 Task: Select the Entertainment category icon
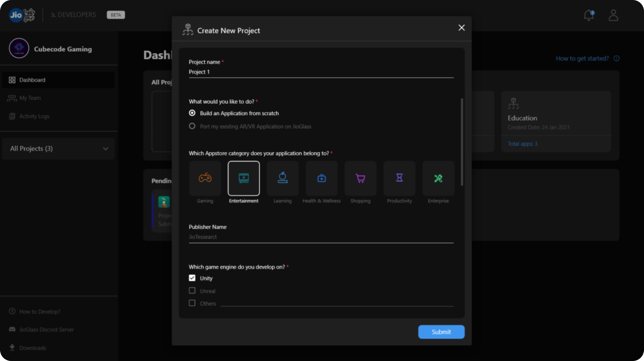[x=244, y=178]
